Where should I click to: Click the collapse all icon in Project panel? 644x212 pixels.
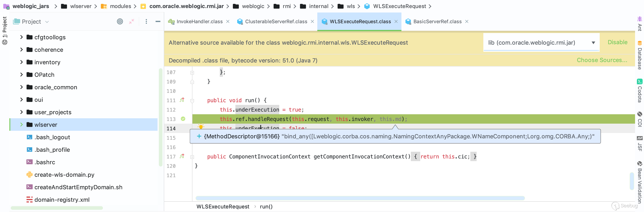tap(132, 21)
